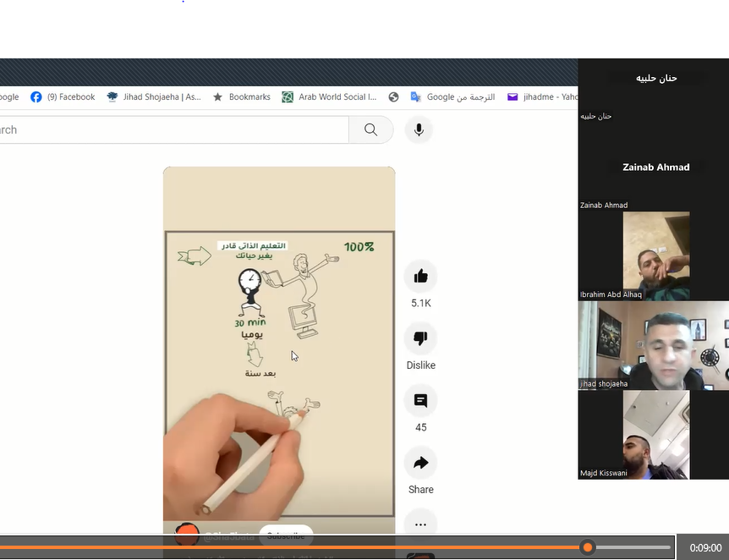Open the jihadme Yahoo mail bookmark
The width and height of the screenshot is (729, 560).
click(x=542, y=96)
